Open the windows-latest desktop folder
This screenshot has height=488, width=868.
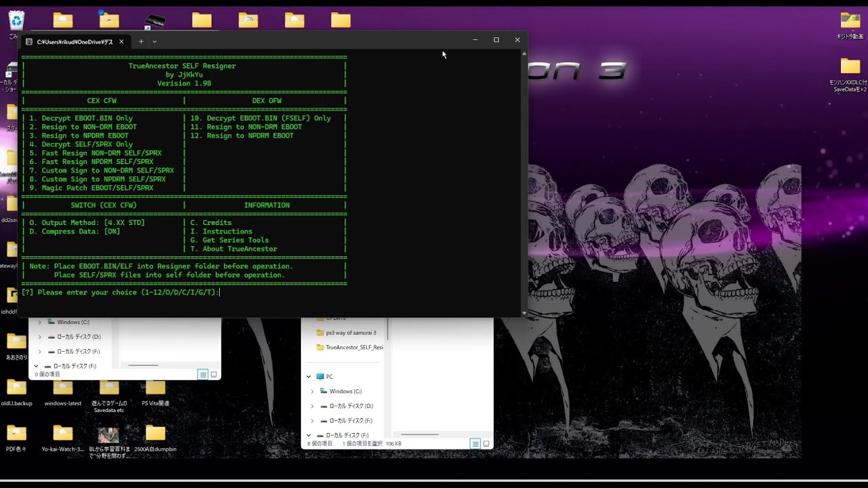pos(62,392)
